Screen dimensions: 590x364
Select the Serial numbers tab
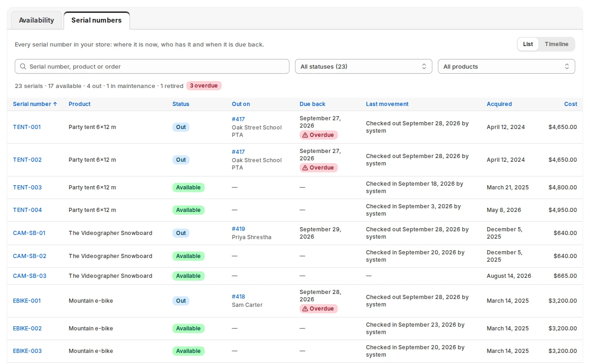tap(97, 20)
